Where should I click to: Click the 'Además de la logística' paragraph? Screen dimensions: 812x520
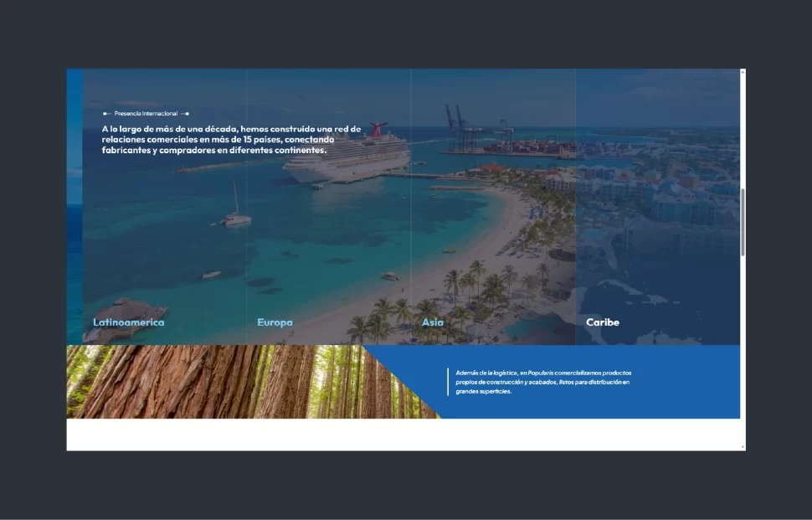pyautogui.click(x=543, y=382)
